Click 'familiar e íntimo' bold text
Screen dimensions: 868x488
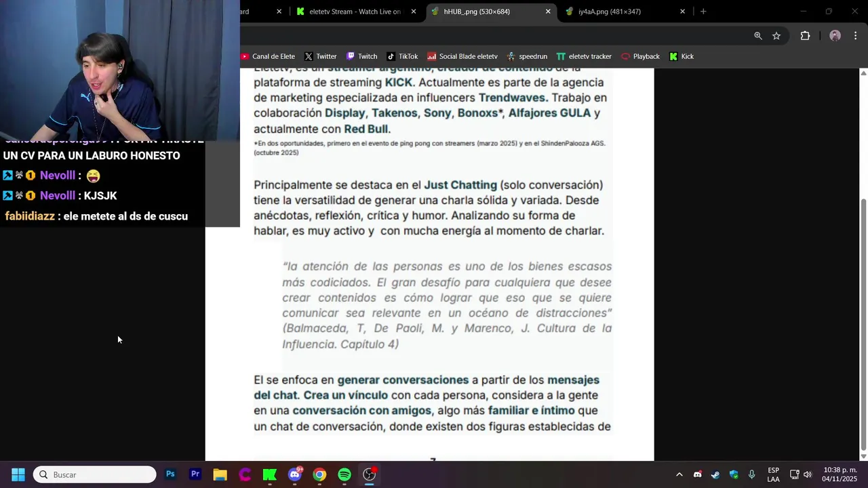pyautogui.click(x=531, y=411)
